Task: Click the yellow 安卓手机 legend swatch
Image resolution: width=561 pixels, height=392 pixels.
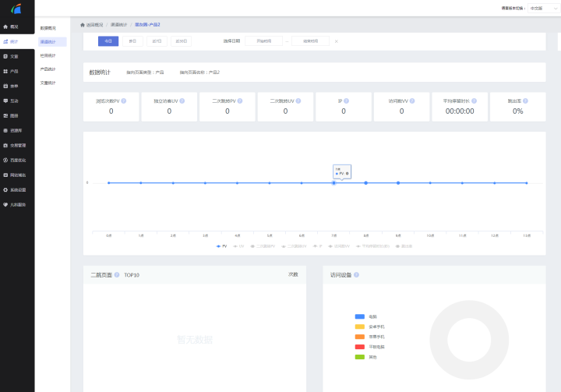Action: (359, 327)
